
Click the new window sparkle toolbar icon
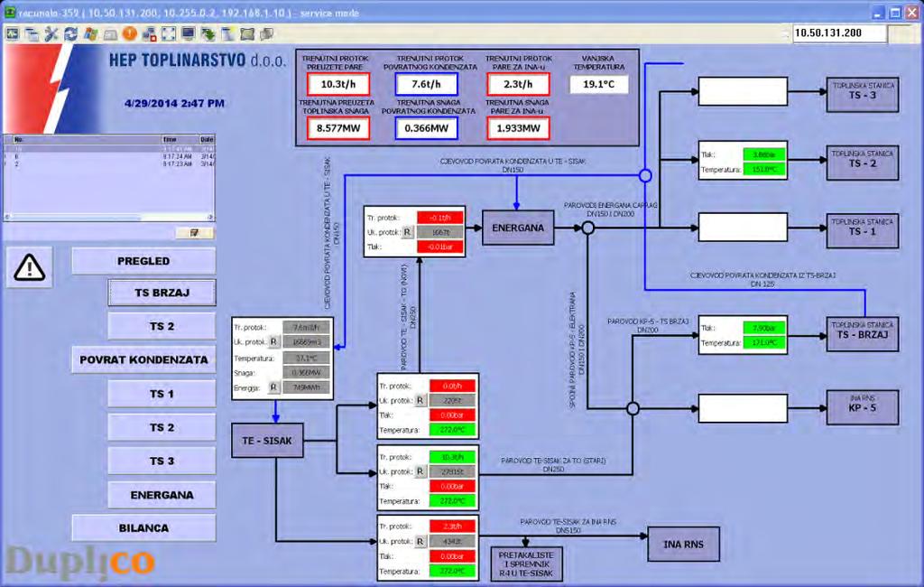(x=227, y=34)
